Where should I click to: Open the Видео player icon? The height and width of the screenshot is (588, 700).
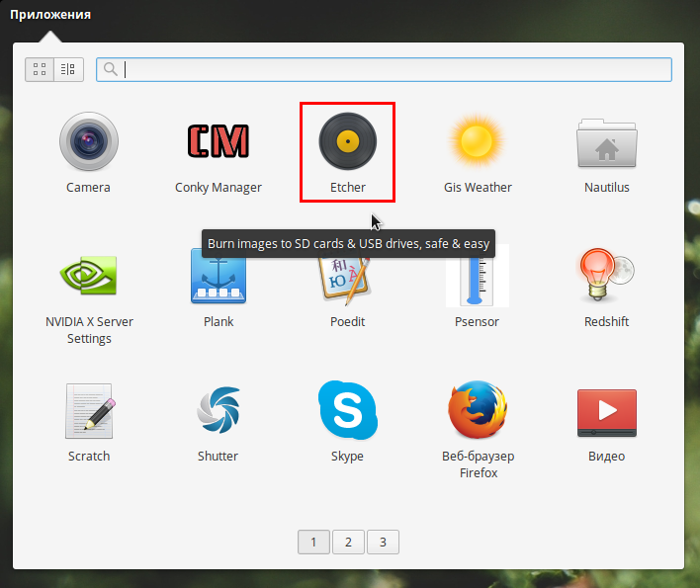[x=607, y=413]
